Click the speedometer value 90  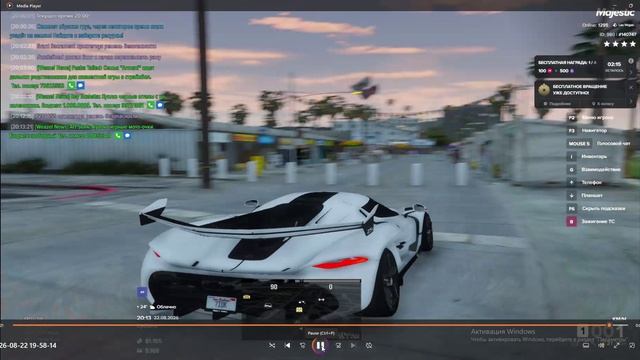click(274, 287)
